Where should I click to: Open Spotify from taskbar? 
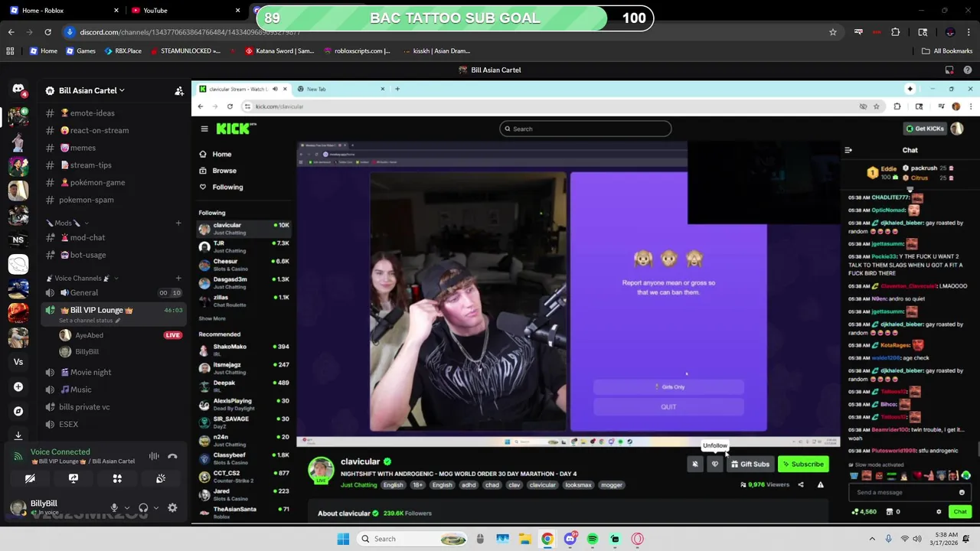[593, 539]
